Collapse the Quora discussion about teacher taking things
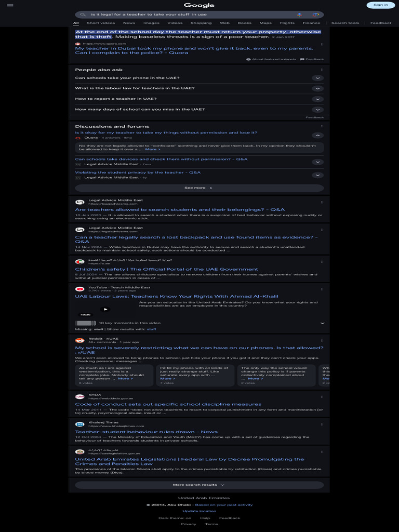 click(317, 136)
